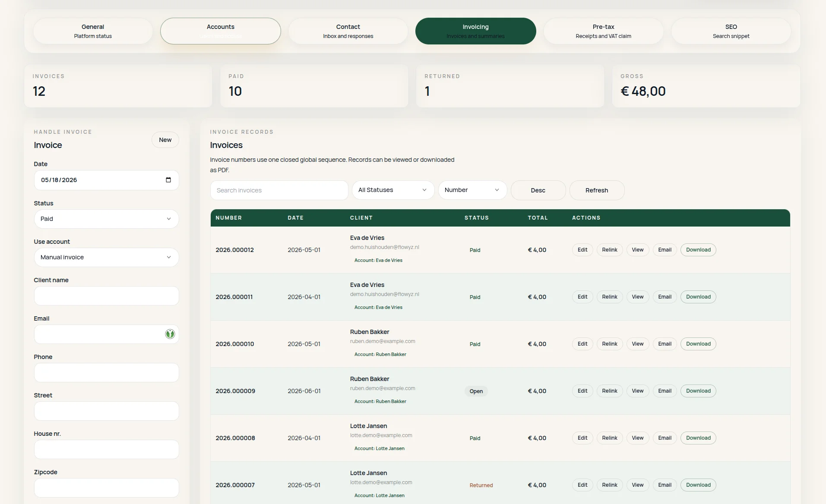The image size is (826, 504).
Task: Click date 2026-06-01
Action: pos(304,391)
